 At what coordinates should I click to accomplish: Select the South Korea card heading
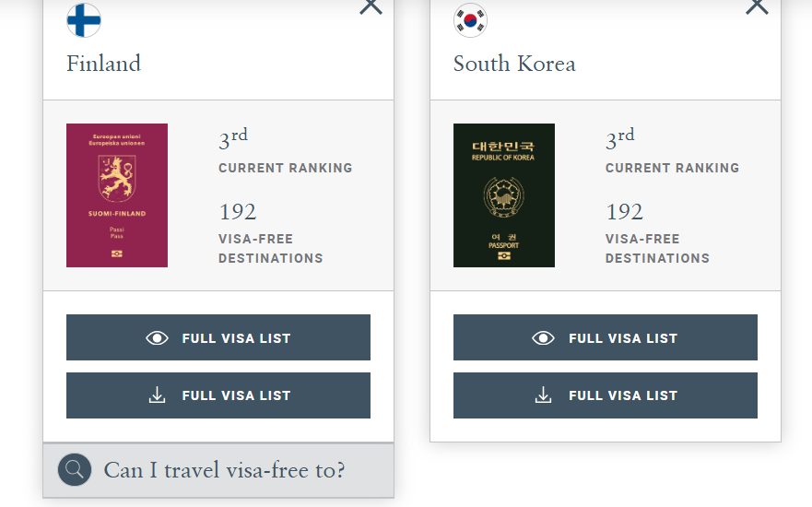tap(514, 64)
